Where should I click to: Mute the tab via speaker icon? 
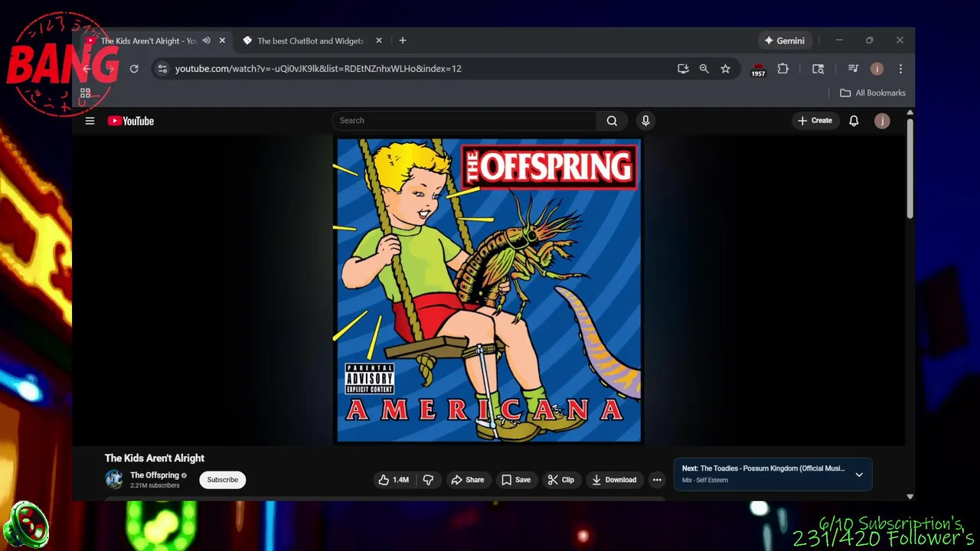(206, 41)
